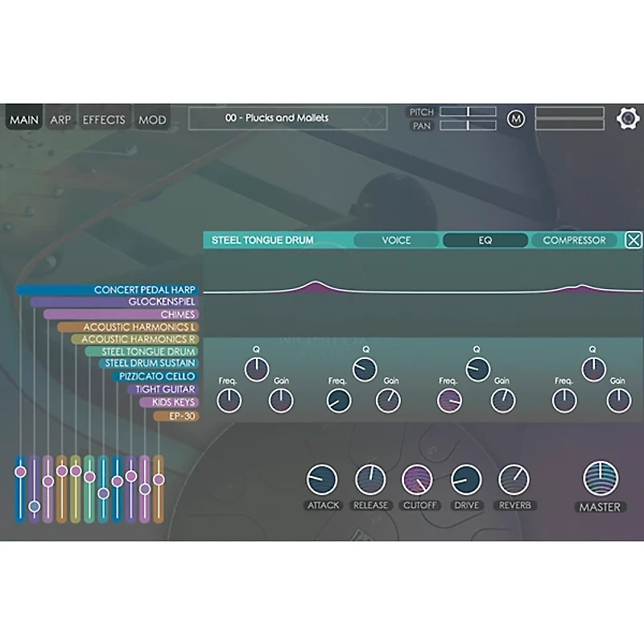Close the Steel Tongue Drum panel
644x644 pixels.
pos(634,240)
